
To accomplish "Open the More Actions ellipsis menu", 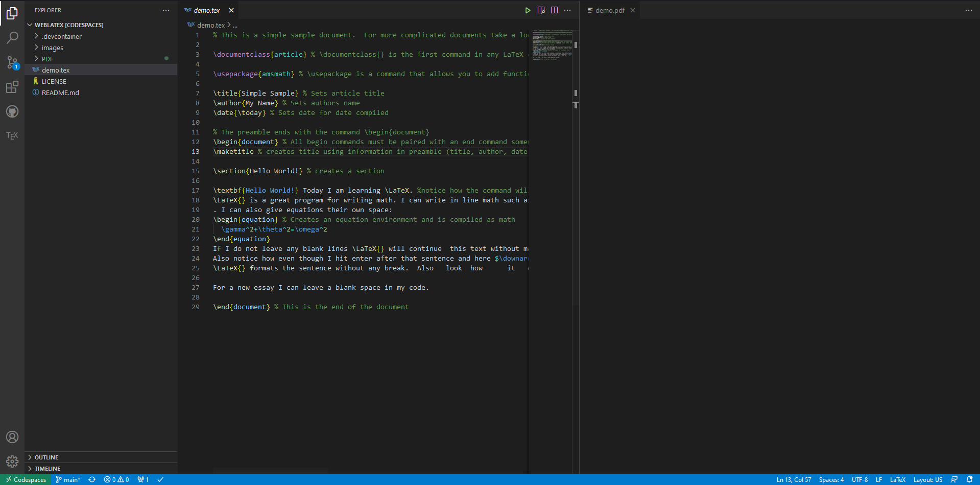I will pos(567,10).
